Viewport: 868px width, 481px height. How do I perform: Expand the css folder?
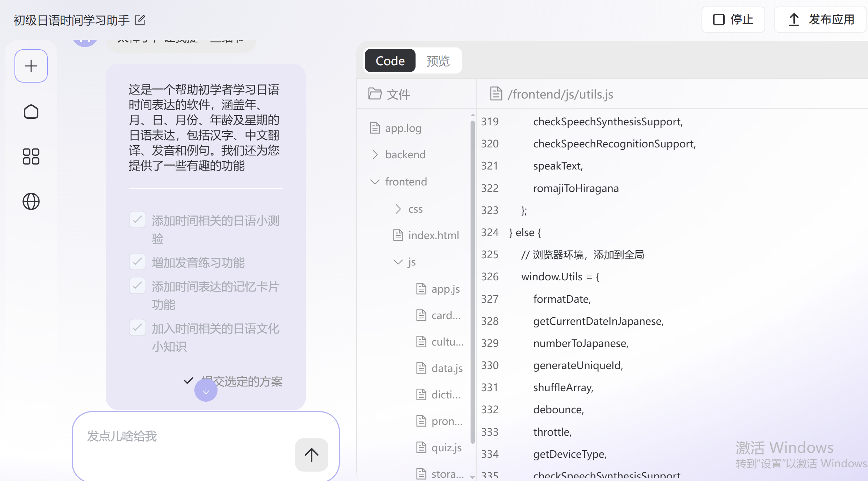[x=415, y=209]
